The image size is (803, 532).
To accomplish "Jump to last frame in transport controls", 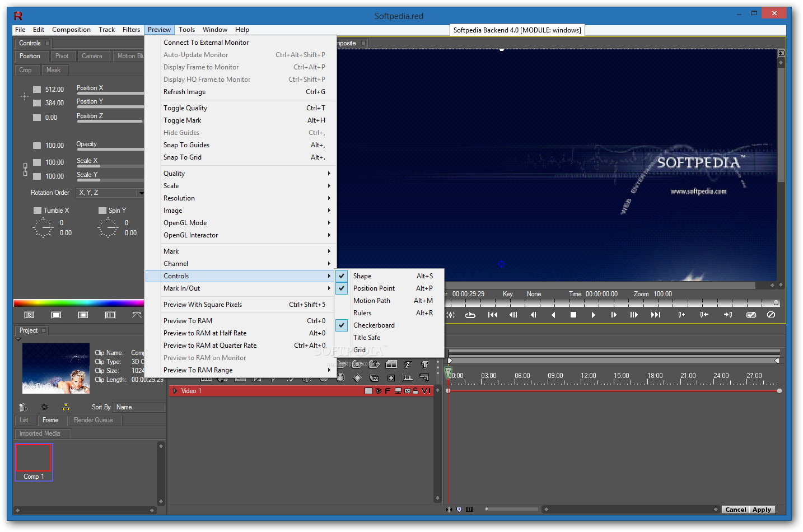I will pyautogui.click(x=656, y=315).
